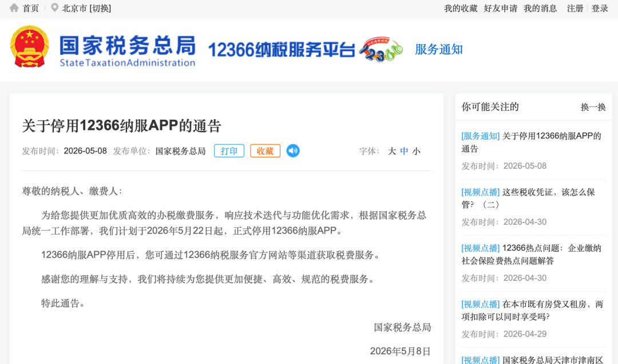The height and width of the screenshot is (364, 618).
Task: Open 我的收藏
Action: point(460,8)
